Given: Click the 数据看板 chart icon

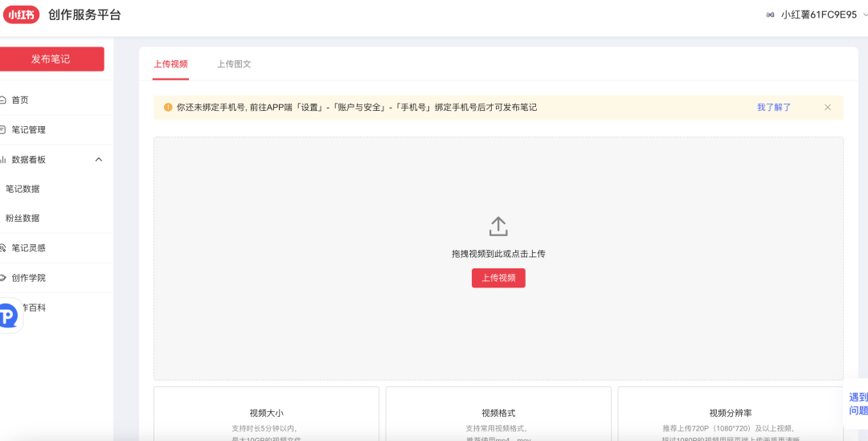Looking at the screenshot, I should (x=3, y=160).
